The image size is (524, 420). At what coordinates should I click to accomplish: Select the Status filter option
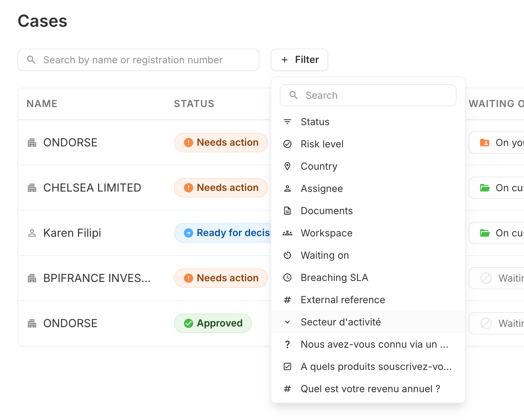[x=315, y=122]
